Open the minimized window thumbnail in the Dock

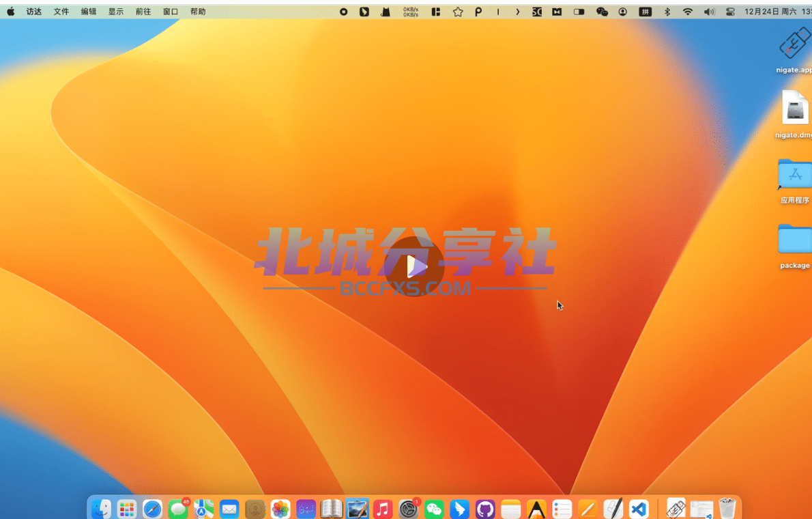point(701,509)
